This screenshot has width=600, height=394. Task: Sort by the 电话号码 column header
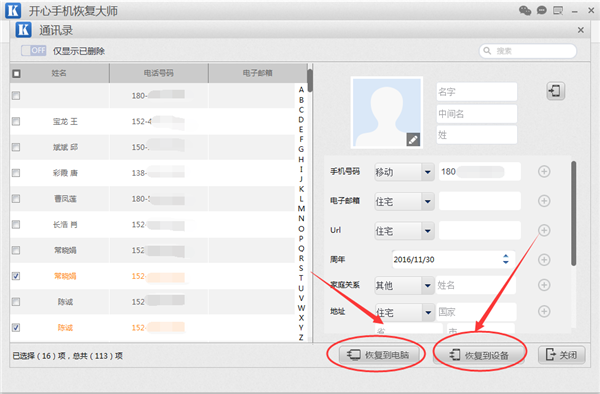tap(159, 73)
